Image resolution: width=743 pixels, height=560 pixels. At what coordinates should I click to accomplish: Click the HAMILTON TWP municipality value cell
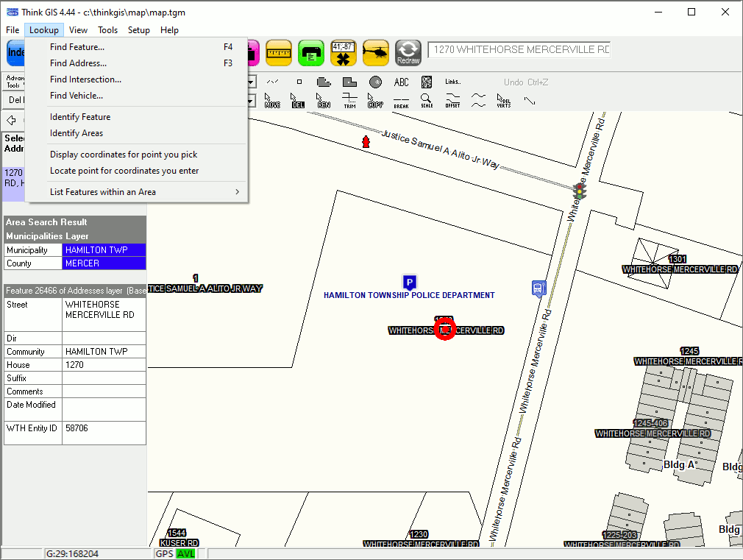click(x=104, y=250)
